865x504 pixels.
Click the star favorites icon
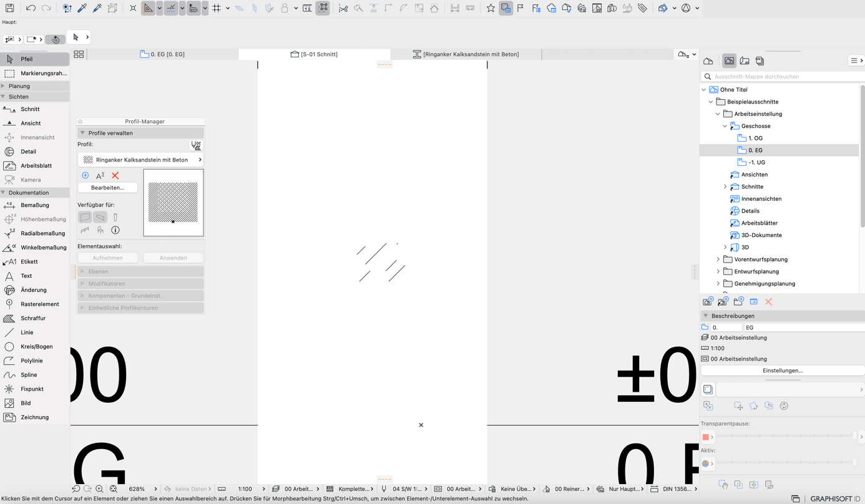[x=491, y=8]
